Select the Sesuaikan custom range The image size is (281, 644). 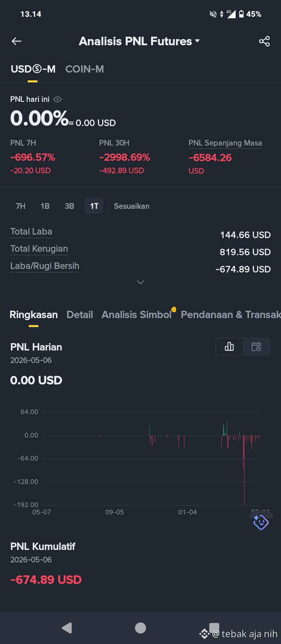pyautogui.click(x=132, y=206)
